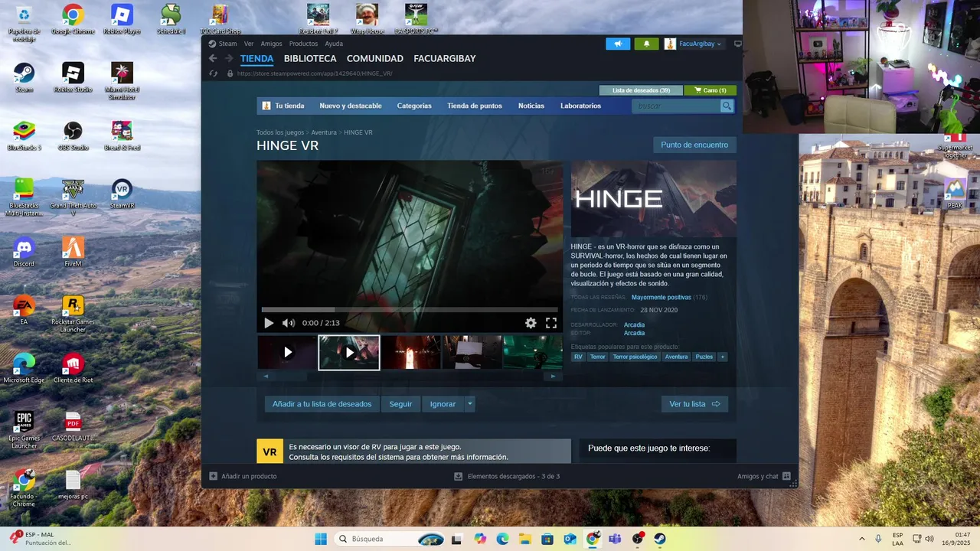The width and height of the screenshot is (980, 551).
Task: Mute the trailer volume speaker icon
Action: pyautogui.click(x=288, y=323)
